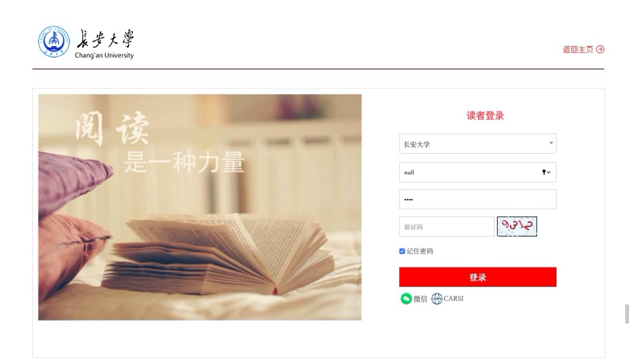Toggle the 记住密码 checkbox

coord(402,251)
